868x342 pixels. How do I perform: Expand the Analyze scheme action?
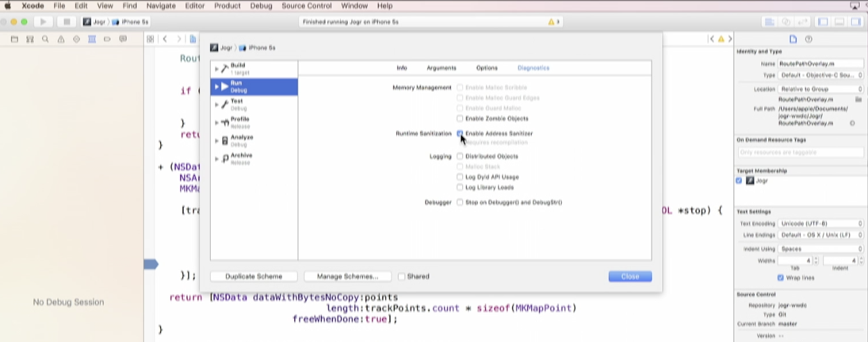(x=217, y=141)
